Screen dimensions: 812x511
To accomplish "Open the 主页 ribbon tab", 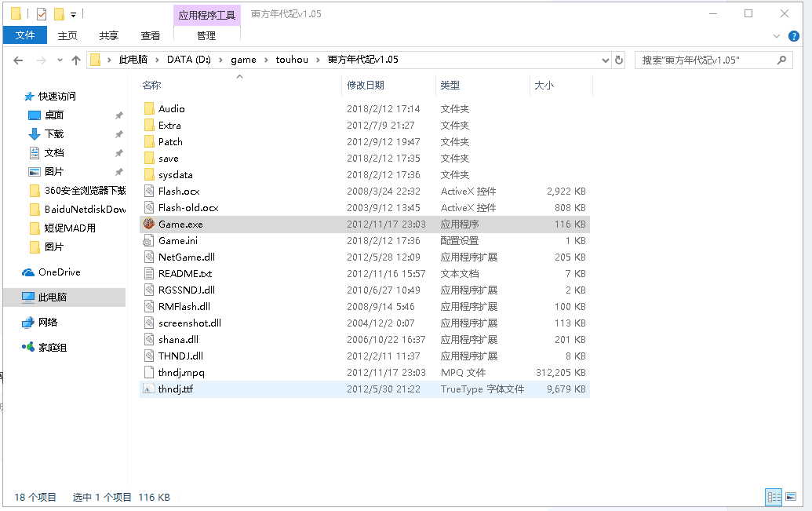I will pos(67,35).
